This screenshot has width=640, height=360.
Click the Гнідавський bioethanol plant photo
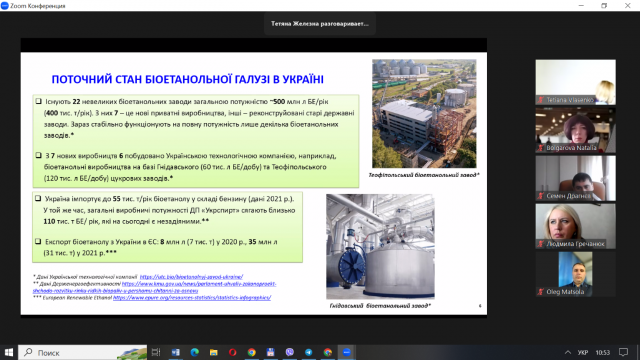[x=380, y=247]
